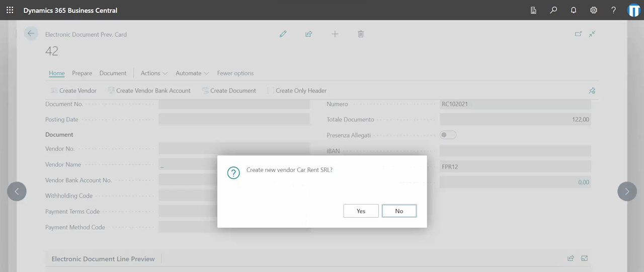The width and height of the screenshot is (644, 272).
Task: Click Create Document action
Action: [x=229, y=91]
